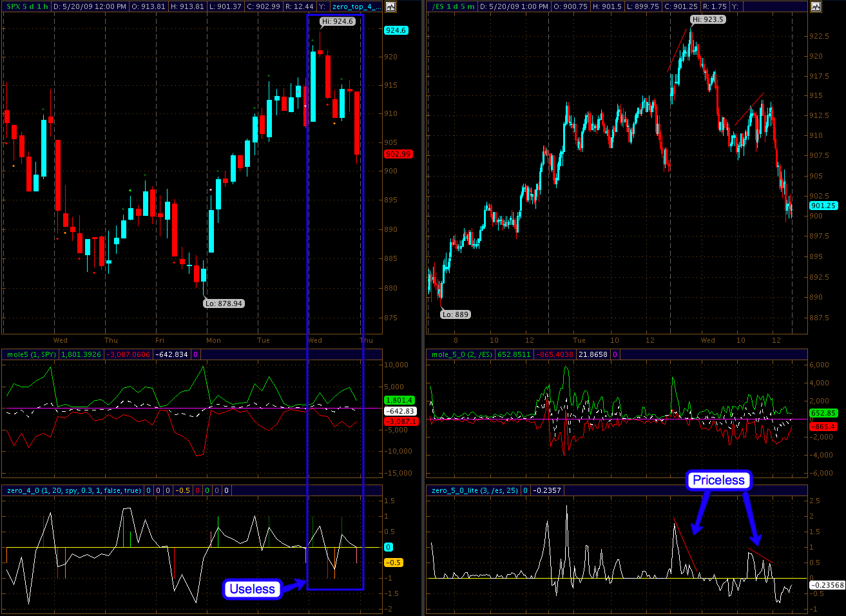Select the yellow -0.5 value tag

(x=393, y=563)
